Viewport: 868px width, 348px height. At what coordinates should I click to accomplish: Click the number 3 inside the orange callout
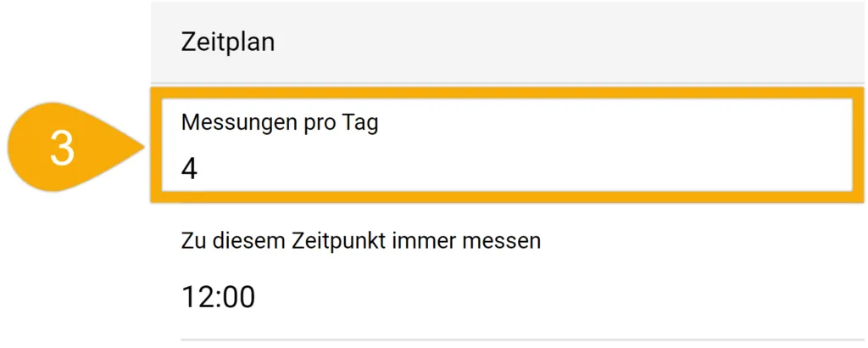pyautogui.click(x=62, y=149)
